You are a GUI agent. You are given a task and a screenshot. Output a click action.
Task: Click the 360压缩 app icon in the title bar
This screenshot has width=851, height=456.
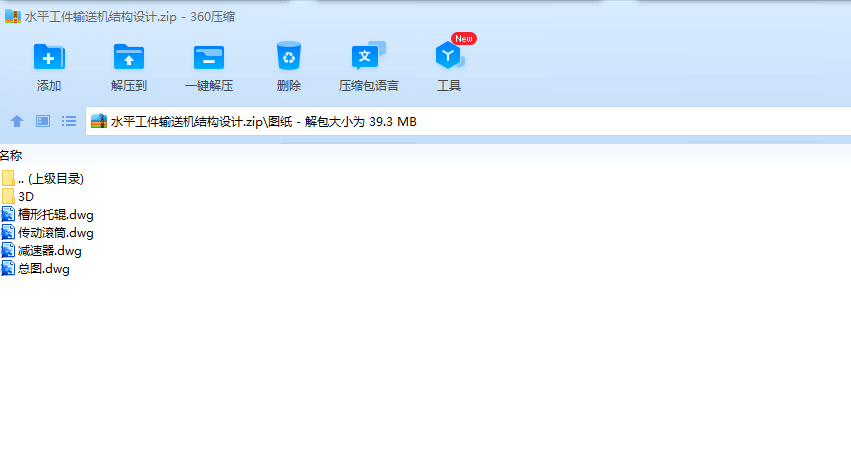pos(12,16)
